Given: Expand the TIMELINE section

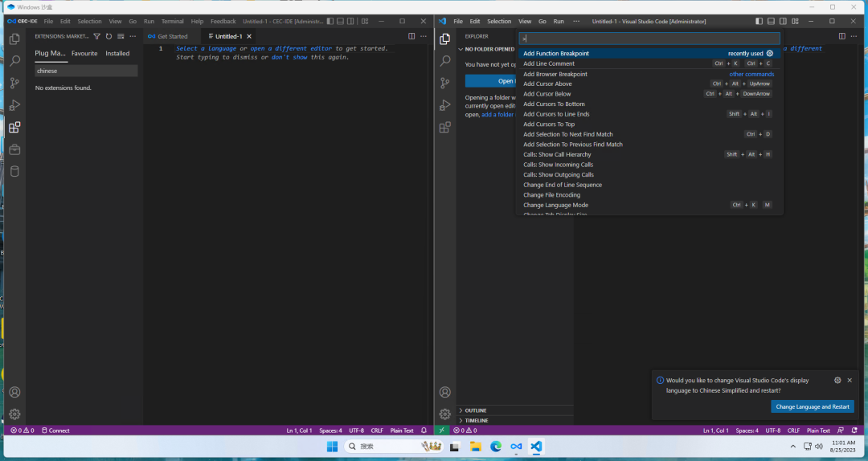Looking at the screenshot, I should point(515,421).
